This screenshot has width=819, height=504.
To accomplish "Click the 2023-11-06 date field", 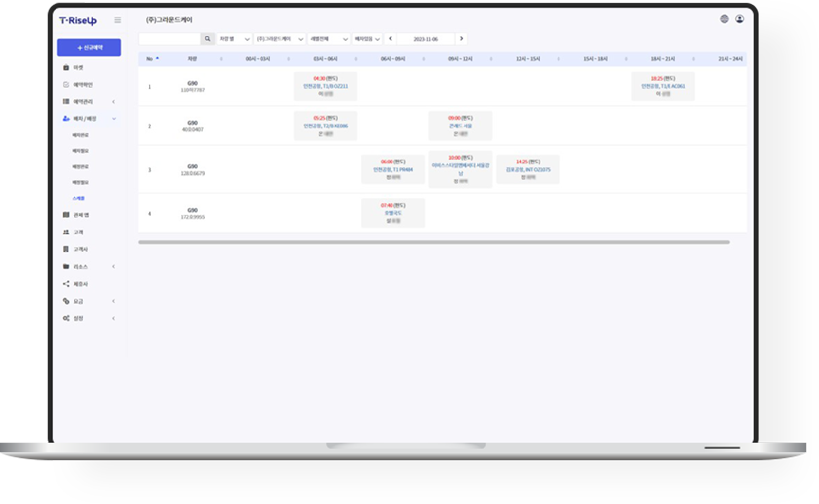I will pyautogui.click(x=426, y=39).
